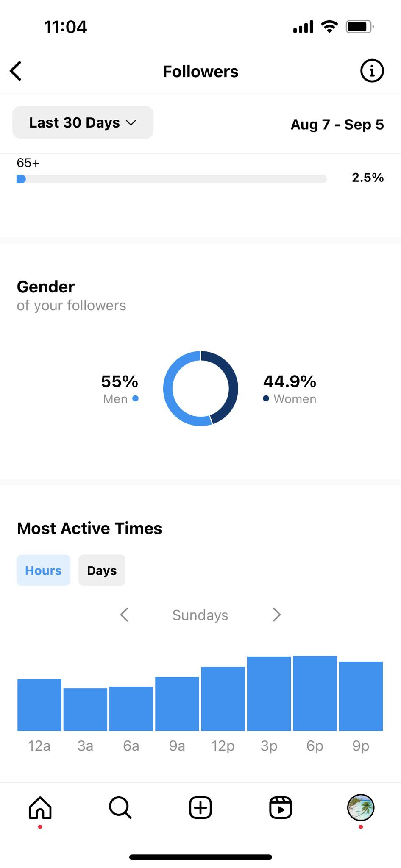Viewport: 401px width, 868px height.
Task: Tap the Sundays day label
Action: pyautogui.click(x=200, y=615)
